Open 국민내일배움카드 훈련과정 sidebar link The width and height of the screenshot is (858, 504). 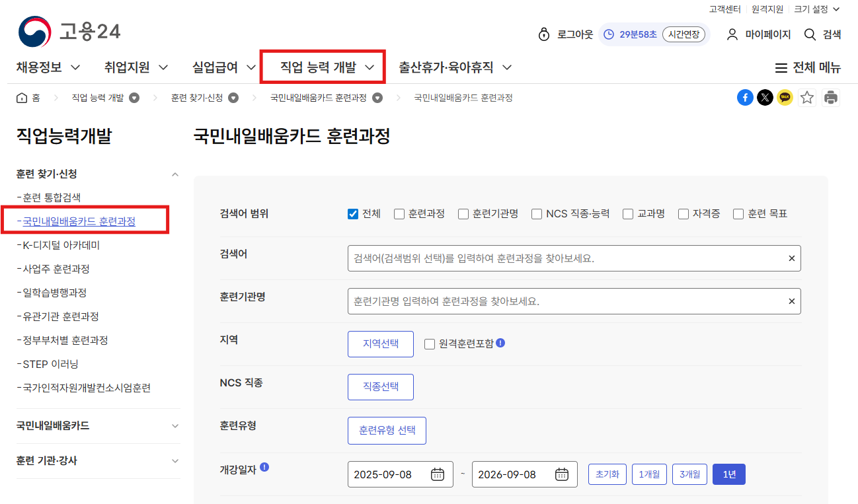pyautogui.click(x=79, y=221)
